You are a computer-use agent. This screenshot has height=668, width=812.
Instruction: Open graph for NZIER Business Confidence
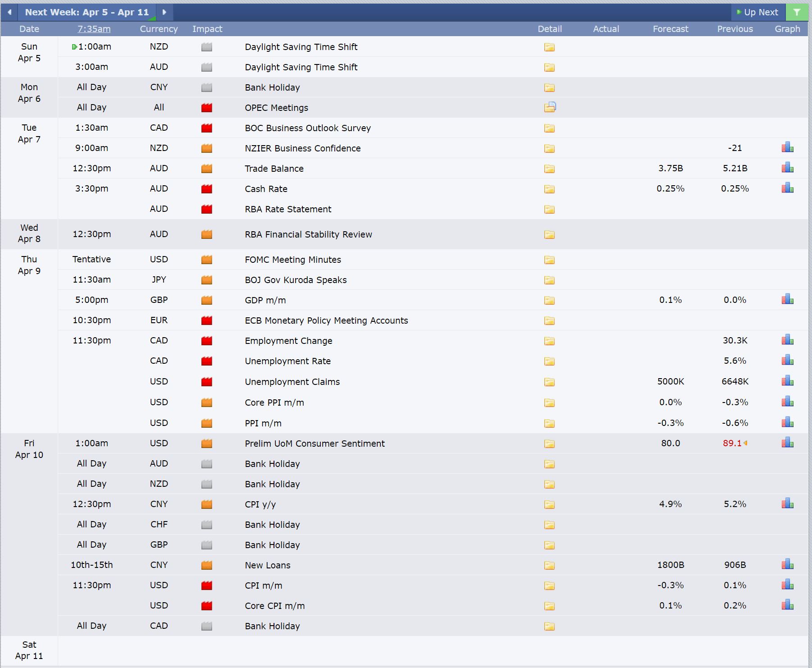pos(787,147)
